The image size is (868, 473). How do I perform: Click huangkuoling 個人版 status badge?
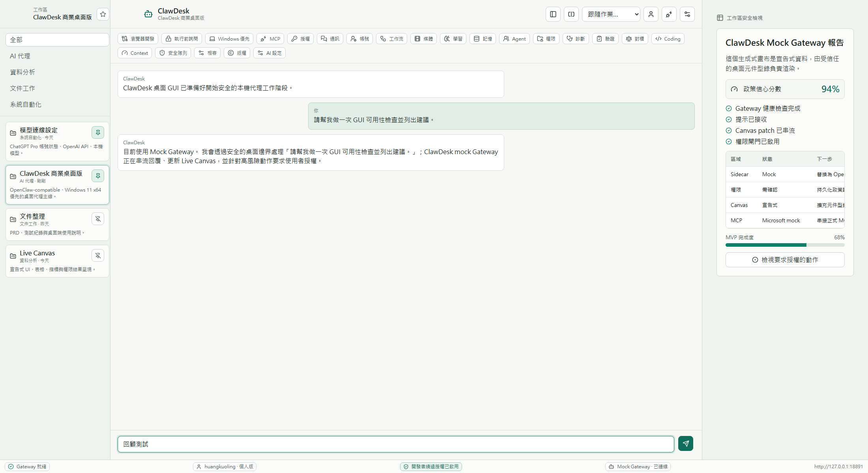(225, 467)
